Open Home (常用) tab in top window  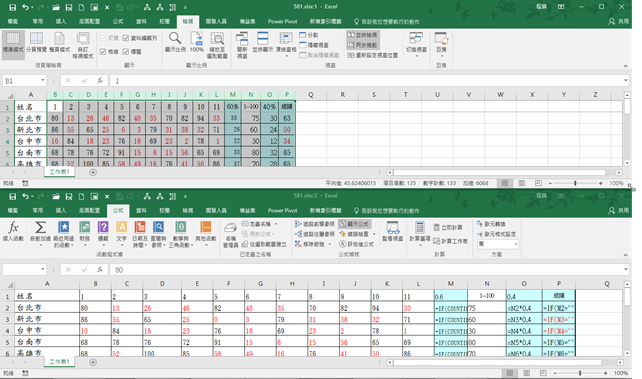[x=37, y=21]
